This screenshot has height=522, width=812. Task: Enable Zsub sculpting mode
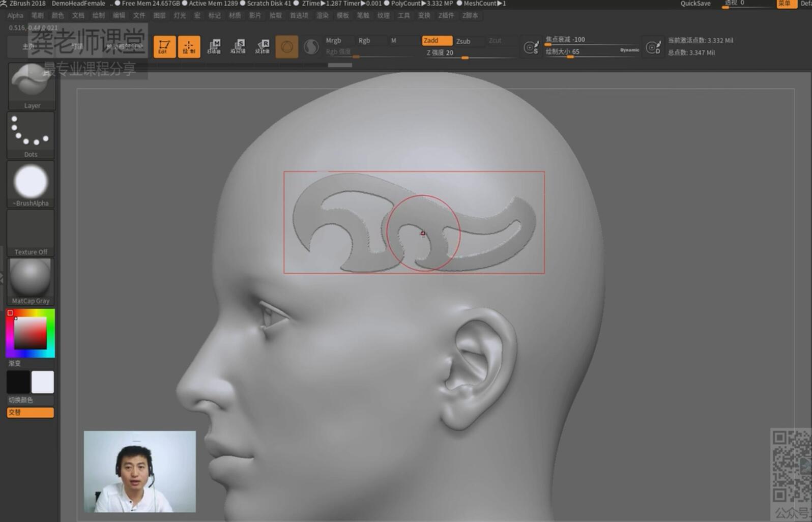coord(463,41)
